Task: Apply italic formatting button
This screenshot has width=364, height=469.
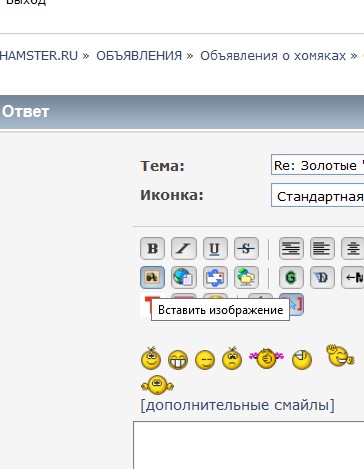Action: coord(184,248)
